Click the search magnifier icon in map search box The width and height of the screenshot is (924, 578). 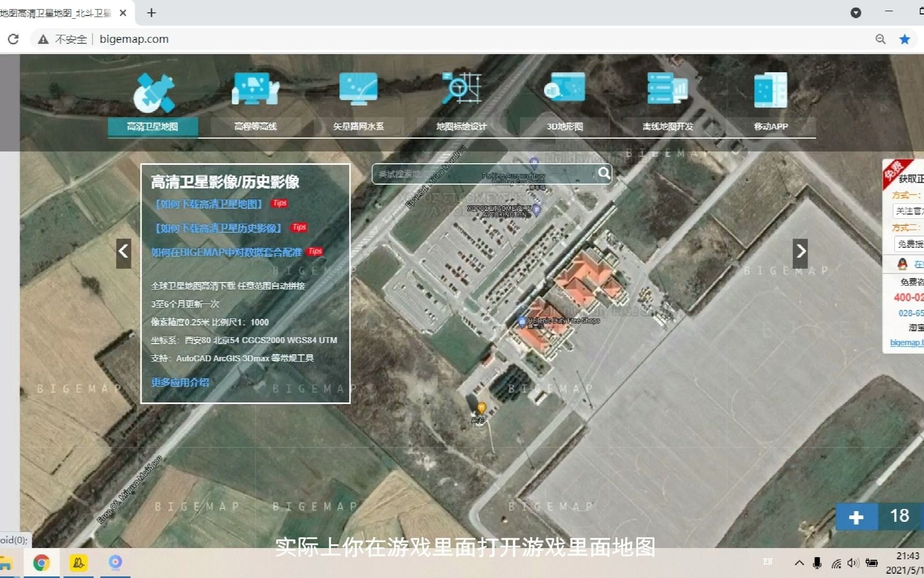(x=604, y=173)
